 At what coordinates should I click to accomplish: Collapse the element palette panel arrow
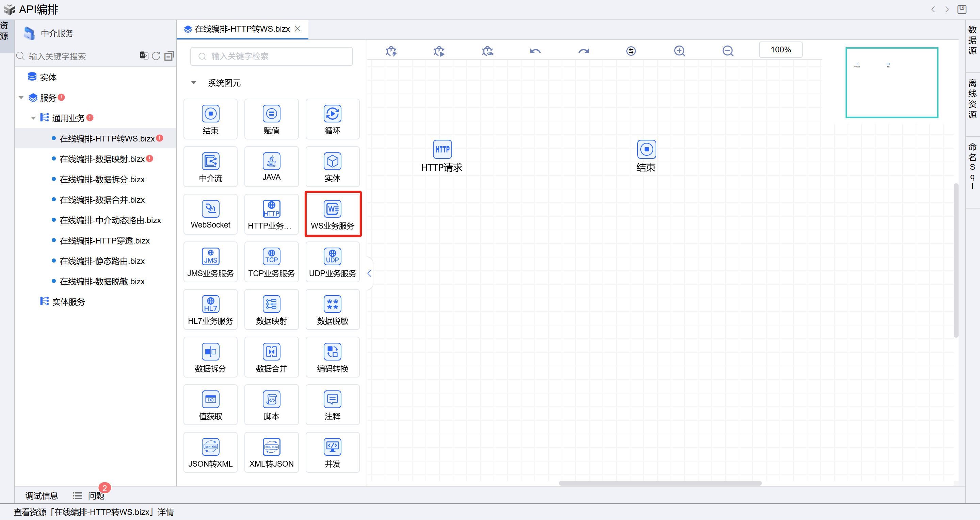coord(369,273)
